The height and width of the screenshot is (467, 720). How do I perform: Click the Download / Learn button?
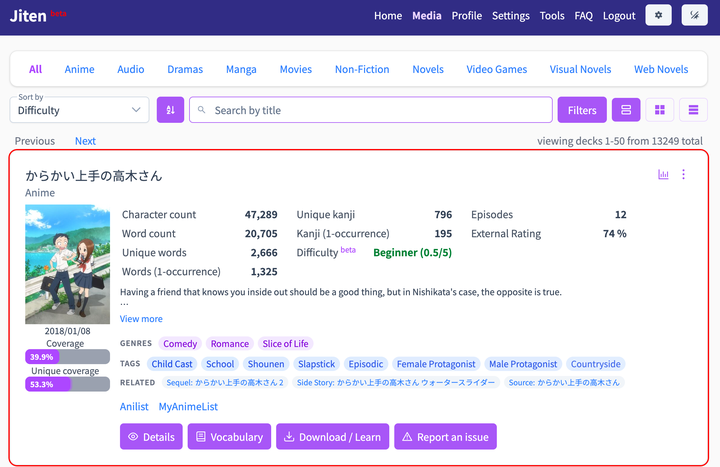click(x=332, y=437)
